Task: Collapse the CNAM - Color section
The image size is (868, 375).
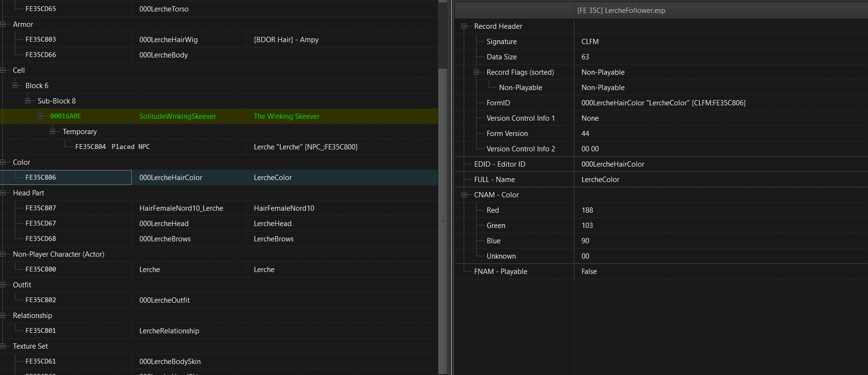Action: [464, 195]
